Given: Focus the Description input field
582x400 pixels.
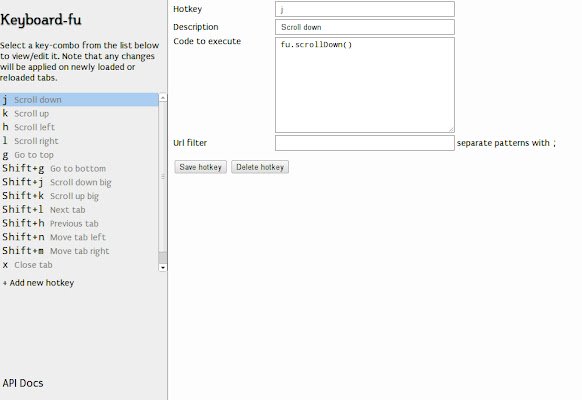Looking at the screenshot, I should click(x=365, y=27).
